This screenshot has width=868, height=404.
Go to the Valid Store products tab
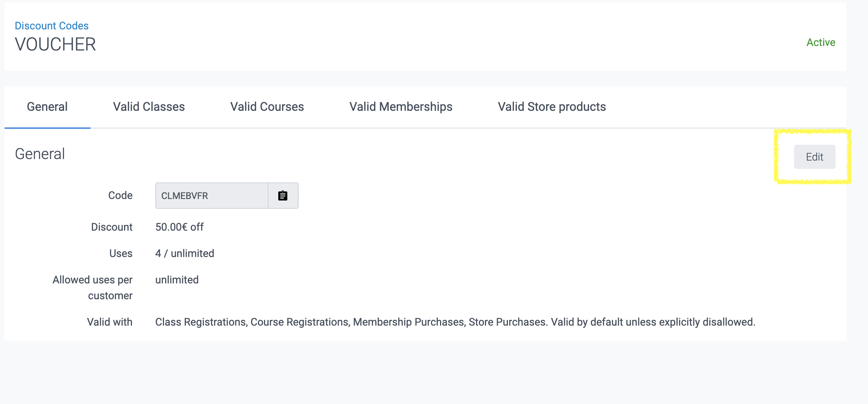point(552,107)
